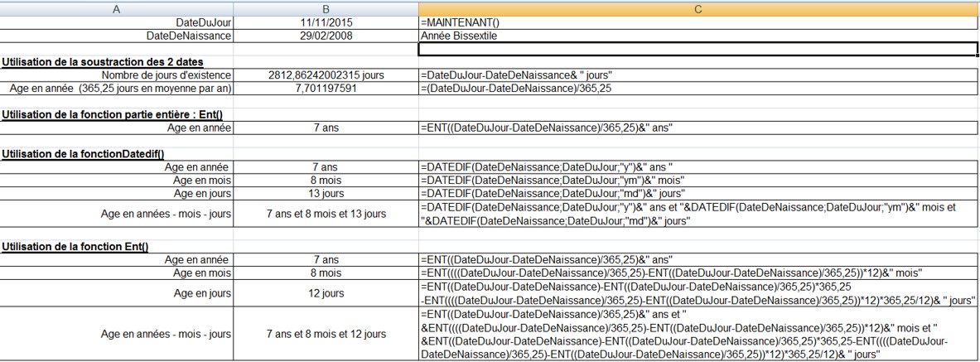Select Age en année (365,25 jours en moyenne) label
The image size is (980, 362).
point(116,88)
